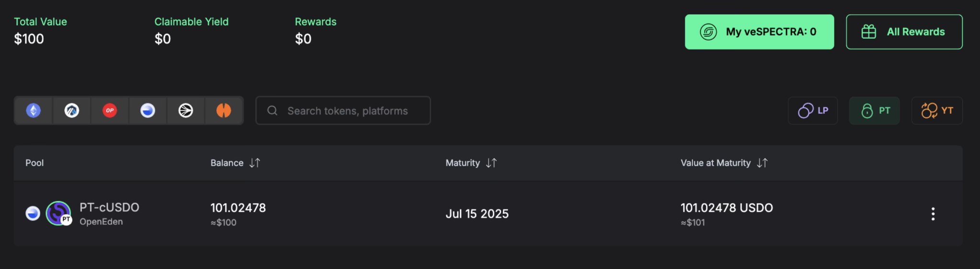Toggle the PT position filter
Image resolution: width=980 pixels, height=269 pixels.
(x=874, y=111)
